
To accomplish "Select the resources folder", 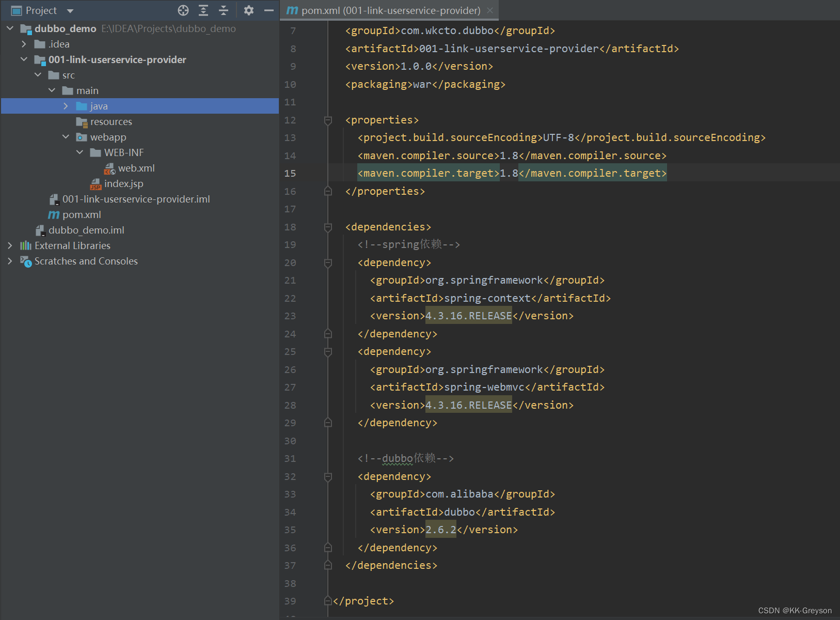I will click(x=111, y=121).
